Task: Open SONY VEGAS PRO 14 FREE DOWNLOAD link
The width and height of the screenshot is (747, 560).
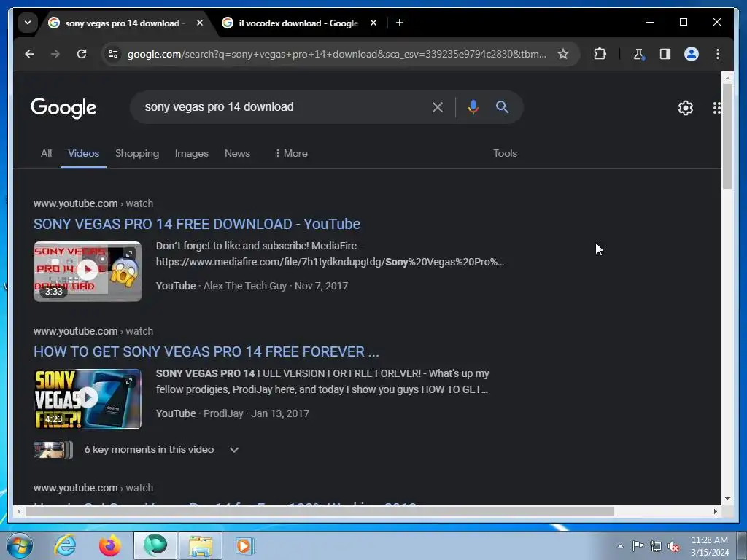Action: tap(197, 224)
